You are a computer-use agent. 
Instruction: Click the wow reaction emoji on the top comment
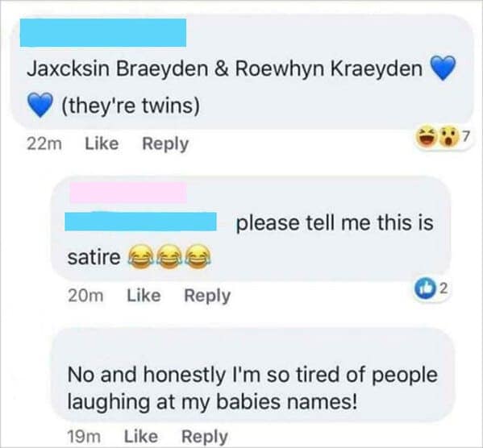pos(448,138)
